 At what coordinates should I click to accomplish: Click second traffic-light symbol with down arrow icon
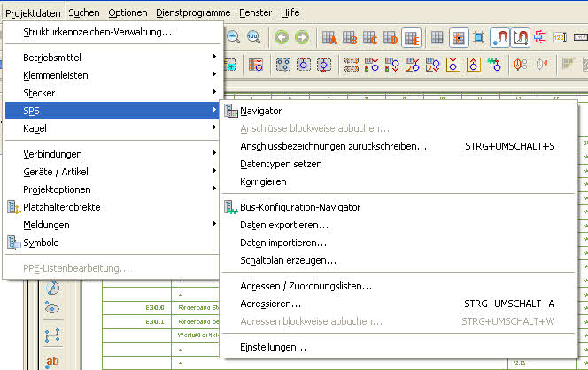pyautogui.click(x=392, y=65)
